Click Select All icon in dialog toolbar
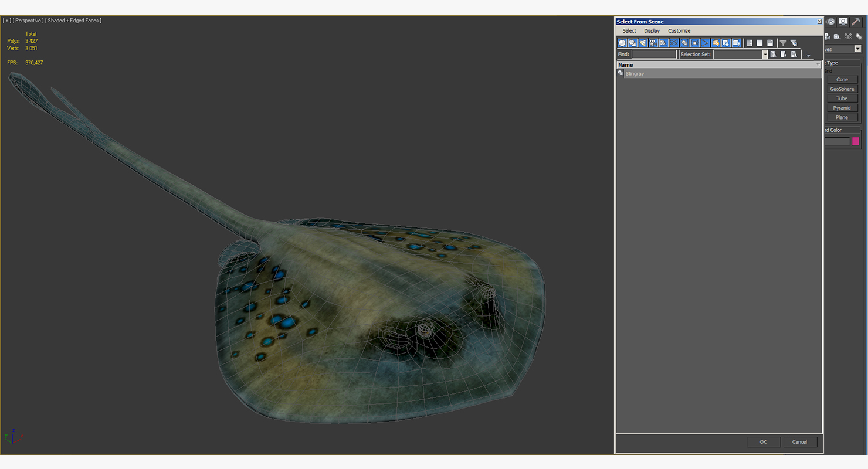Image resolution: width=868 pixels, height=469 pixels. pos(749,43)
